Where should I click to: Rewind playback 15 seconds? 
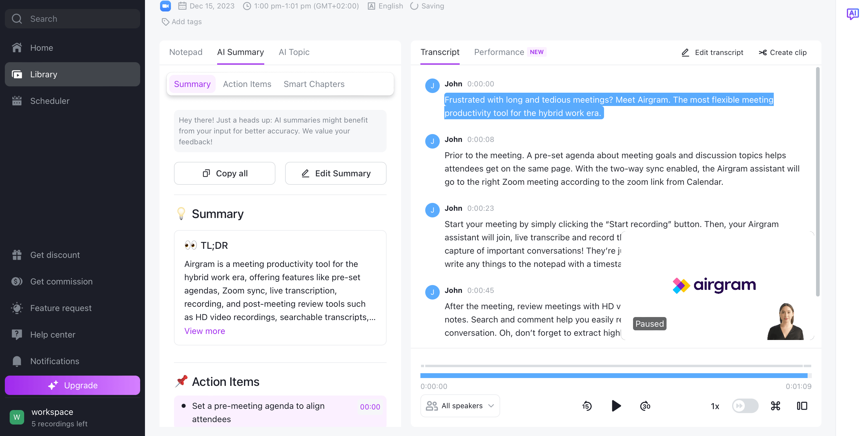(x=587, y=406)
